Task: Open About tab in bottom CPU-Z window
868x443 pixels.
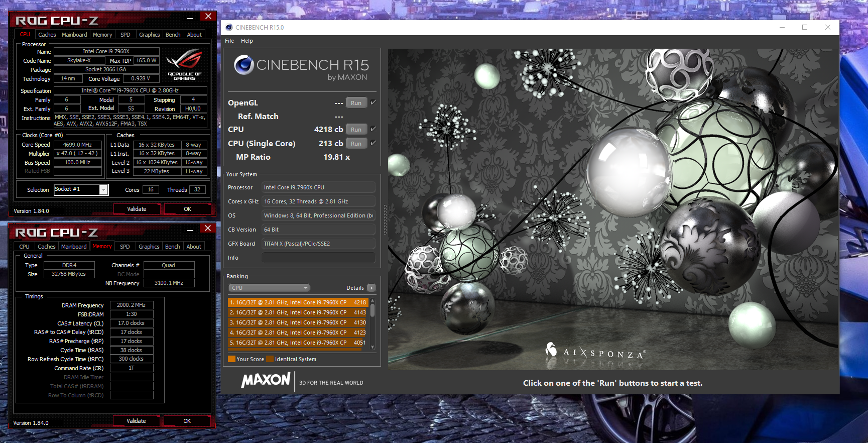Action: click(x=194, y=247)
